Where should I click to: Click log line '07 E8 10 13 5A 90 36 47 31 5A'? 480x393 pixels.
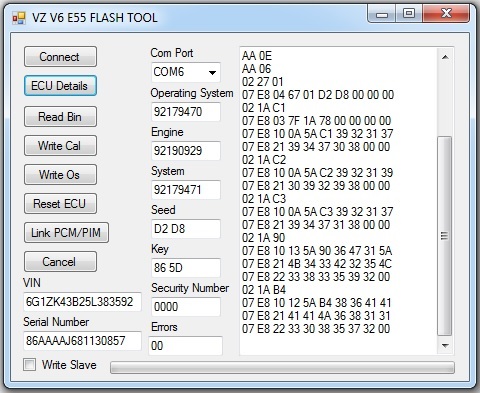pos(317,251)
